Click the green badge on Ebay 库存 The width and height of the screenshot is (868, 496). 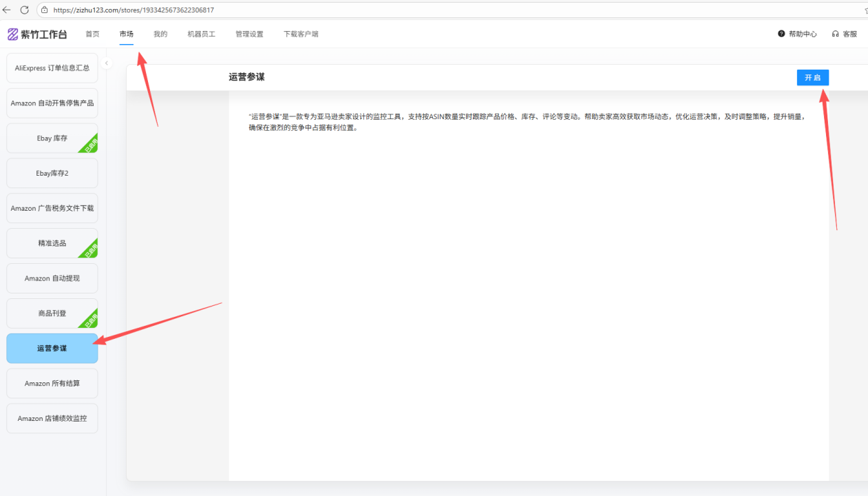[89, 144]
